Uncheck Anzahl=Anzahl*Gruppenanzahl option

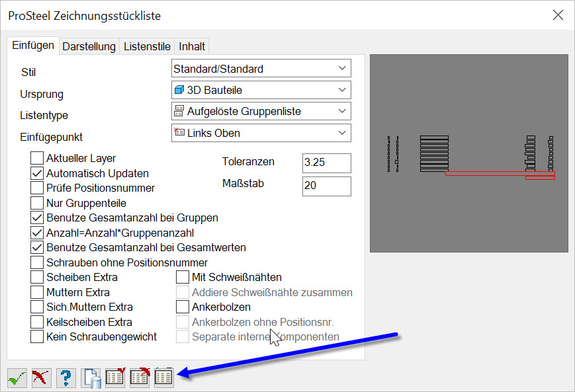pyautogui.click(x=37, y=233)
